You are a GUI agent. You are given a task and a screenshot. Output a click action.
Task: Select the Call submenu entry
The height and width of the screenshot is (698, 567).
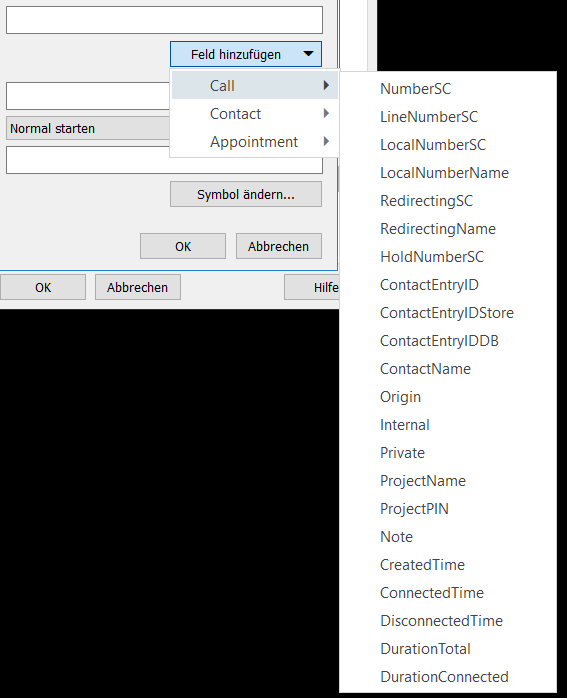[254, 85]
